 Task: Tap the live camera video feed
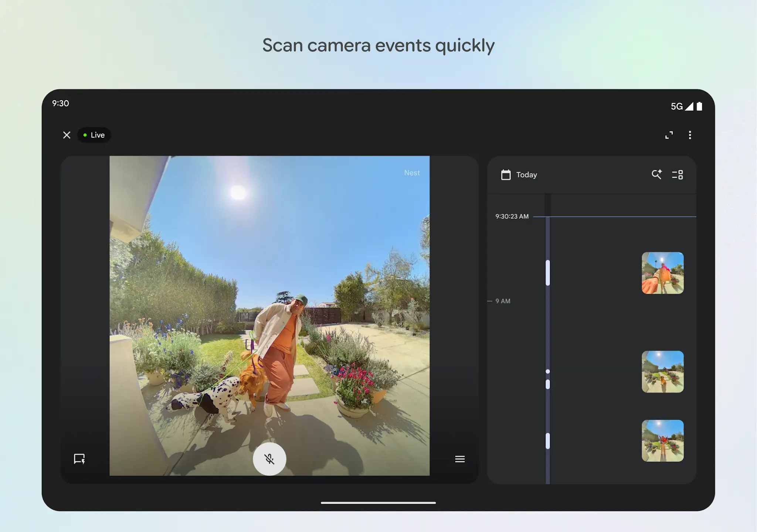click(x=269, y=296)
